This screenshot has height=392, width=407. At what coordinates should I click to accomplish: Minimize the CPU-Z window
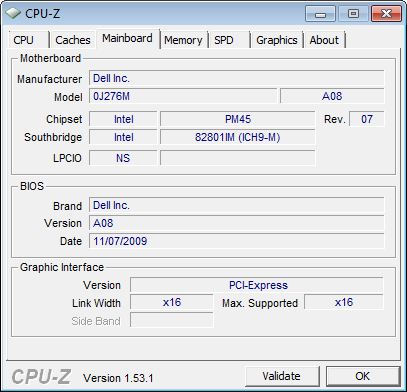320,14
